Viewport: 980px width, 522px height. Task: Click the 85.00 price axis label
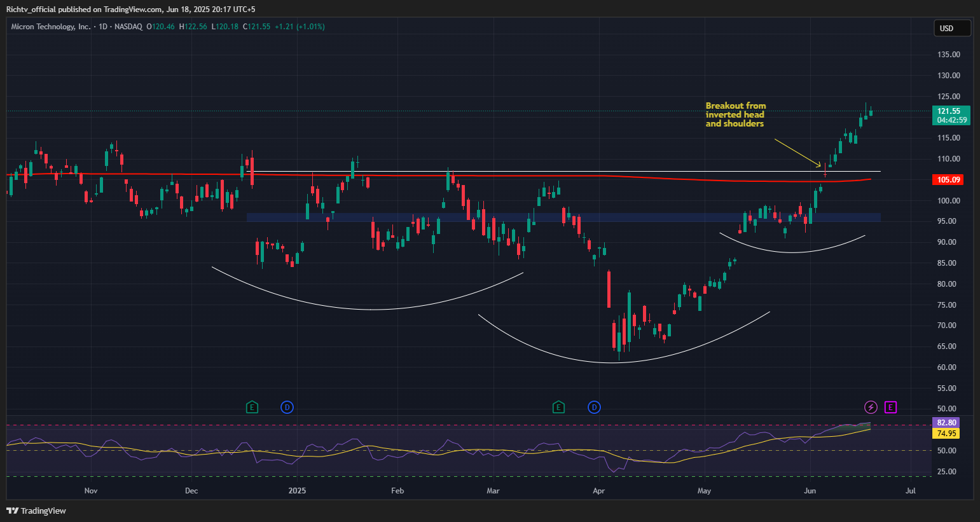pos(948,263)
